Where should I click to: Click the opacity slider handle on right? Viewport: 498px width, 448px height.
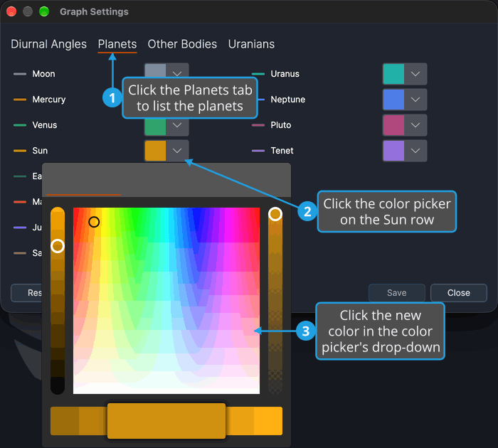click(x=275, y=214)
